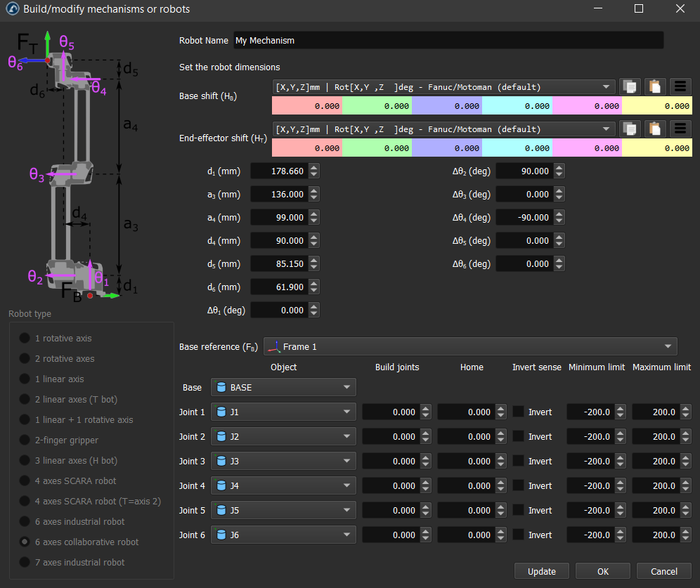This screenshot has height=588, width=700.
Task: Open the Base shift options menu icon
Action: [x=680, y=87]
